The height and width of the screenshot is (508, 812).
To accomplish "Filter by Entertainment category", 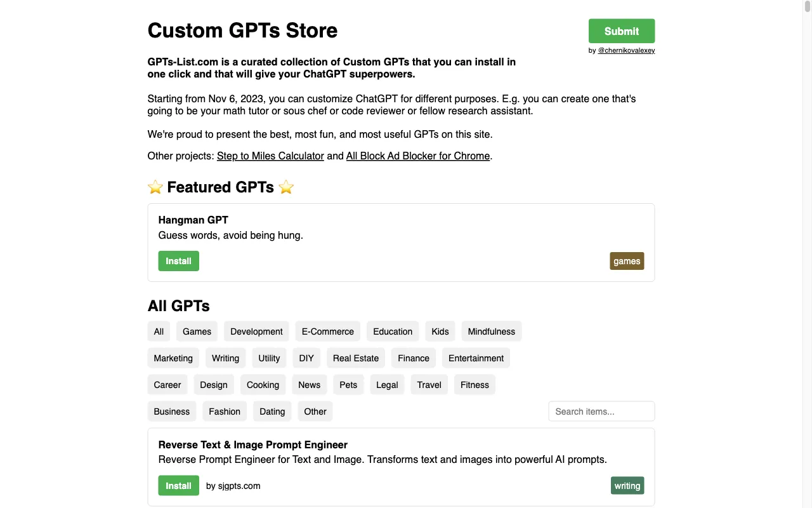I will click(x=476, y=358).
